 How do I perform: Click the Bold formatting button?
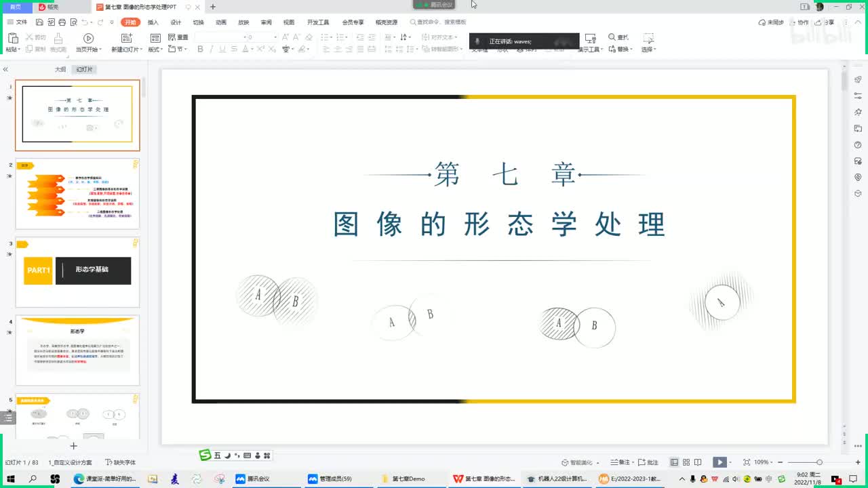200,49
